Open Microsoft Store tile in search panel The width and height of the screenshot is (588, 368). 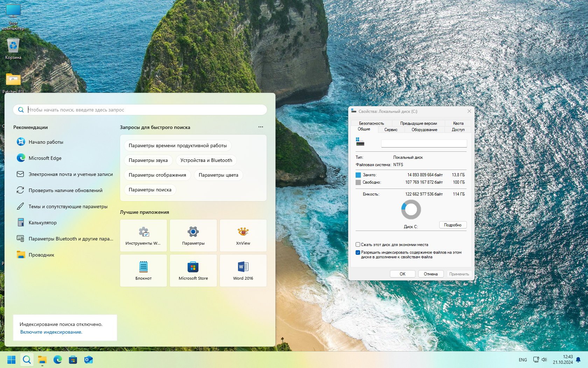[193, 270]
